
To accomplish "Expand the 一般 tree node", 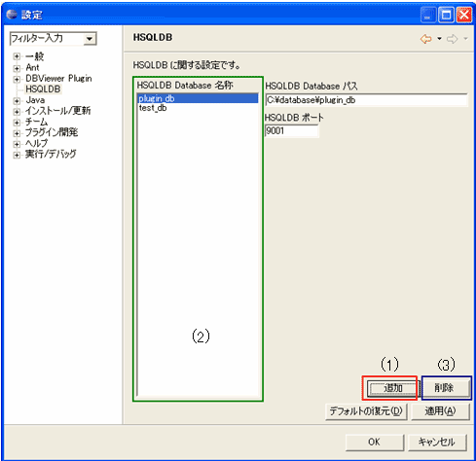I will 17,56.
